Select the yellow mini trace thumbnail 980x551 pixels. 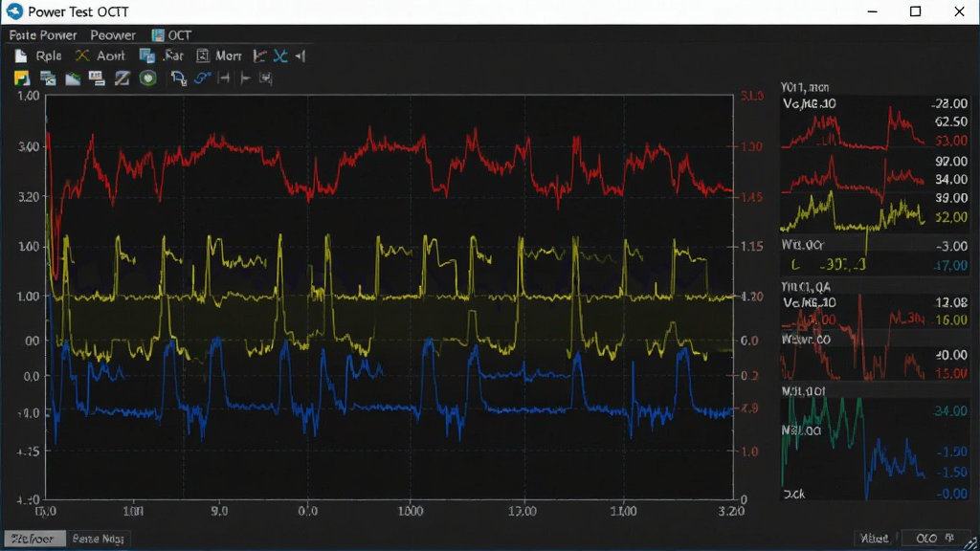pyautogui.click(x=853, y=212)
